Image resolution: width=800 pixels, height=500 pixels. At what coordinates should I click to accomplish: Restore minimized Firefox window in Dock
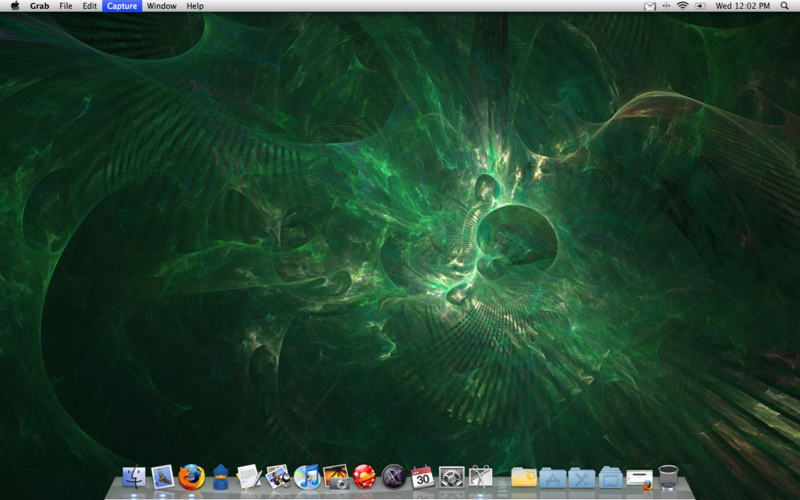click(x=640, y=480)
